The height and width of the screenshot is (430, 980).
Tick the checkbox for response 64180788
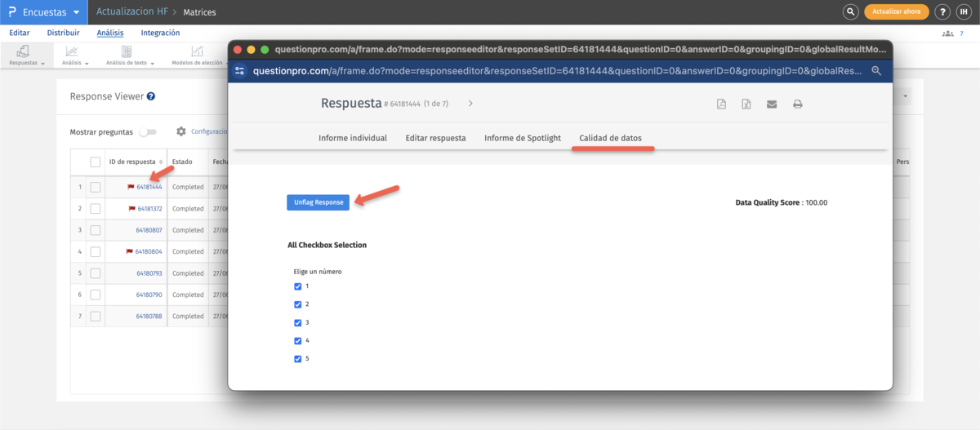[x=96, y=316]
